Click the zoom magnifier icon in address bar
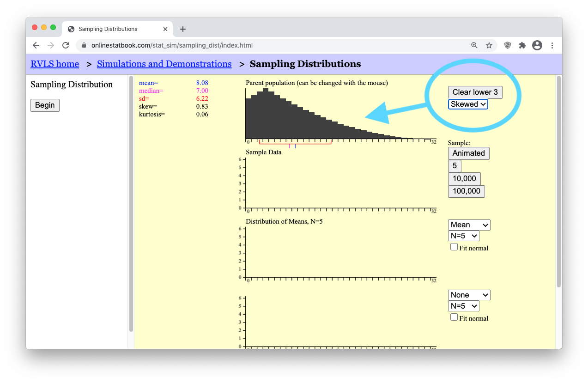This screenshot has width=588, height=383. [x=474, y=45]
